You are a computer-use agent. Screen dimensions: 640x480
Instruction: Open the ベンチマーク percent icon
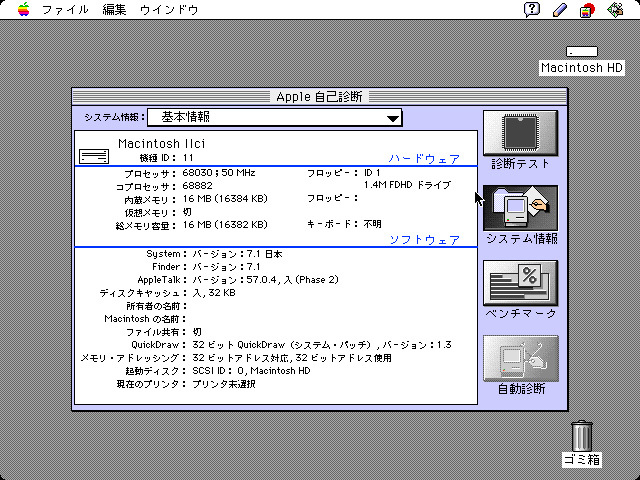click(x=520, y=283)
